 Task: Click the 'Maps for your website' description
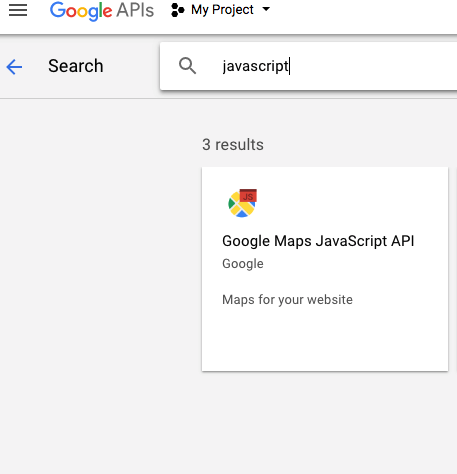click(x=287, y=299)
